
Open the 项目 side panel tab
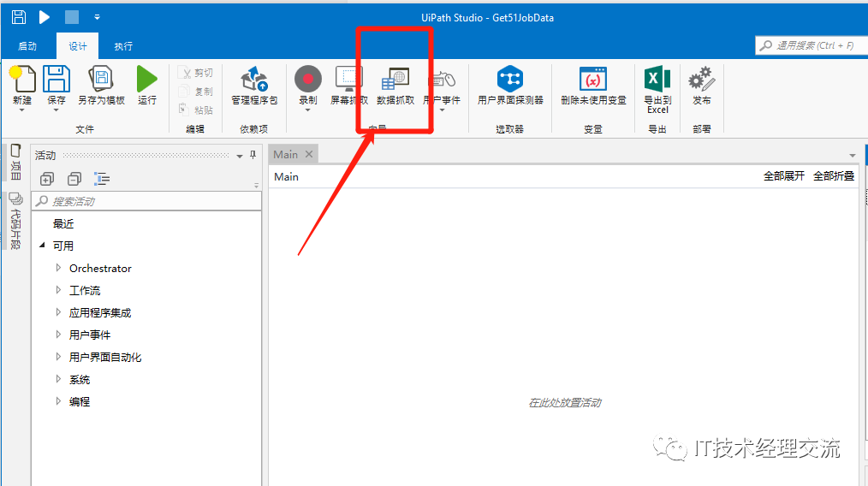15,163
